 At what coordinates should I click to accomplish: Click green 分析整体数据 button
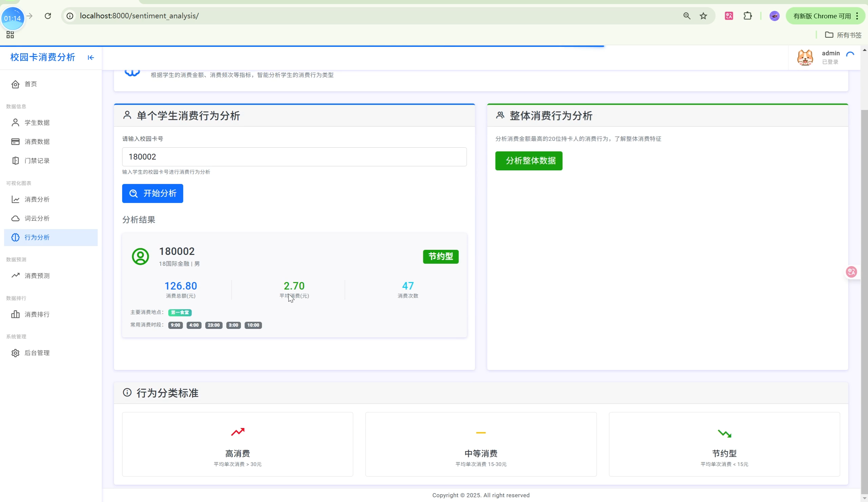(x=529, y=161)
